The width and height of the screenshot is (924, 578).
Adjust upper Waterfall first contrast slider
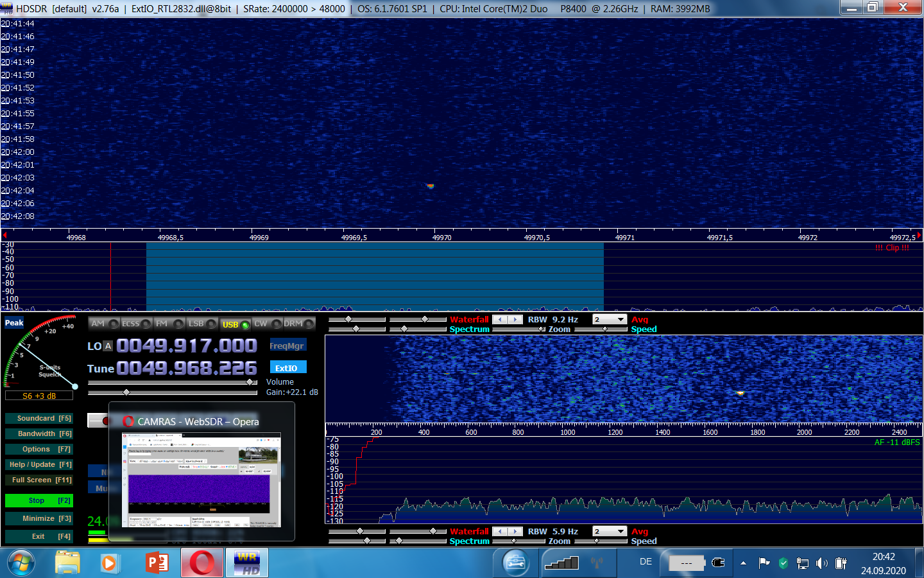(357, 319)
